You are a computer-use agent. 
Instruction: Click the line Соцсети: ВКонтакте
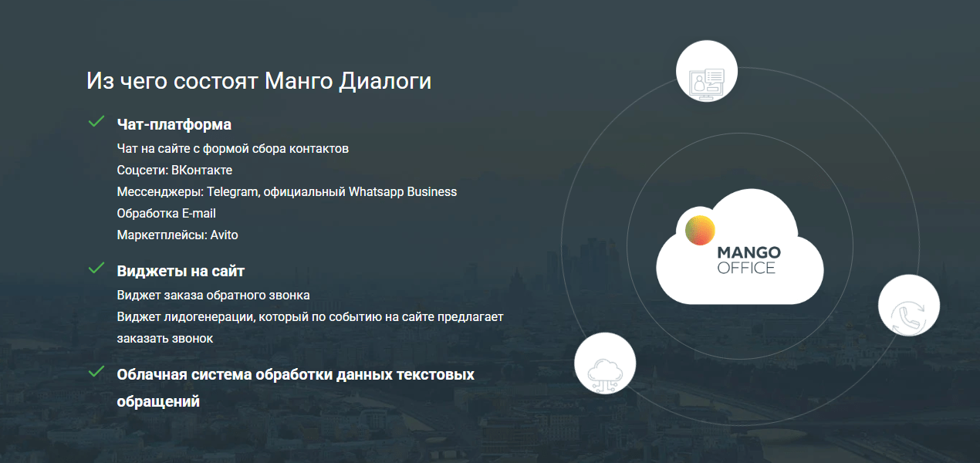pos(174,170)
